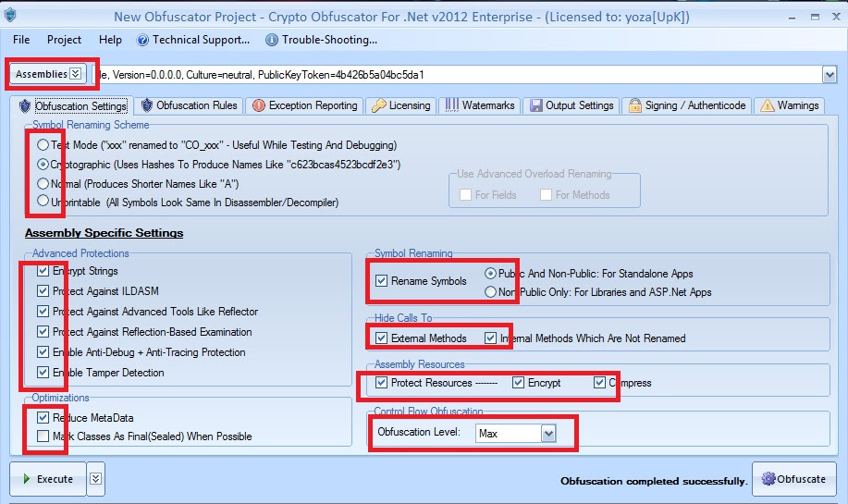
Task: Click the green Execute play arrow icon
Action: point(27,479)
